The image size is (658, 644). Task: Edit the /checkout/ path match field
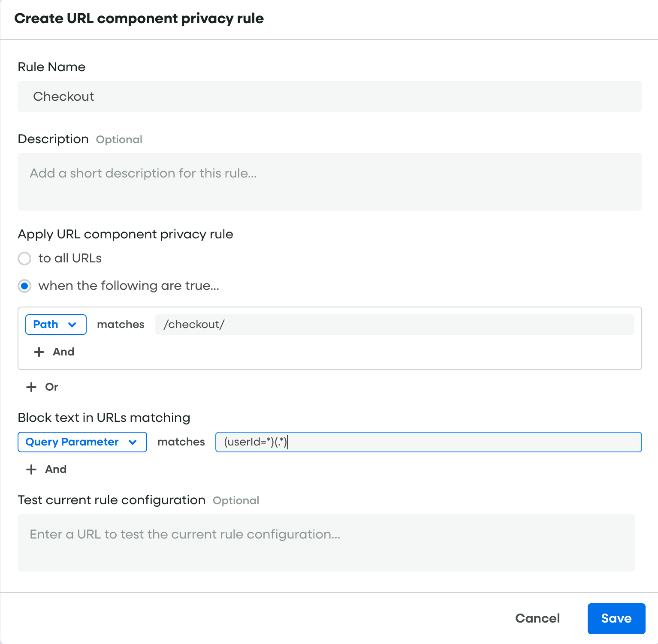point(394,325)
